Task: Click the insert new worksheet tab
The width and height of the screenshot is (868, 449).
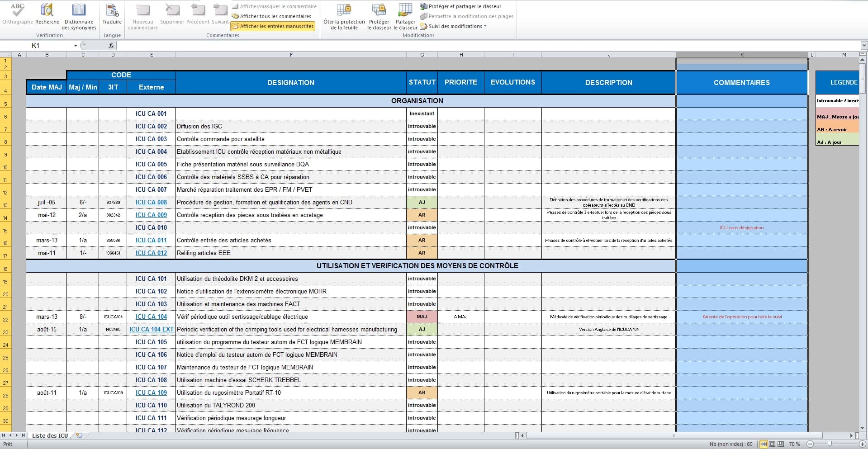Action: tap(79, 435)
